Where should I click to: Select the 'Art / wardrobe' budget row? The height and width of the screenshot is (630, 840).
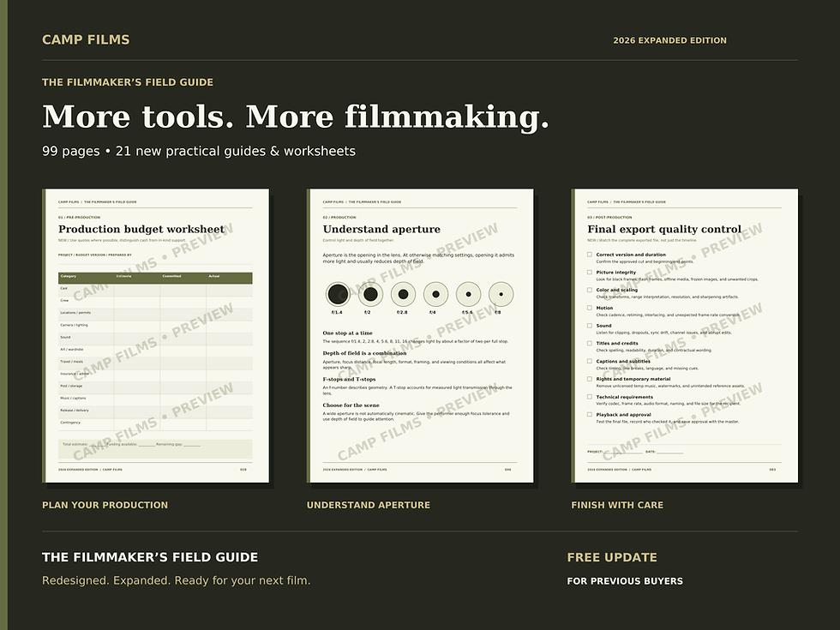click(x=155, y=351)
